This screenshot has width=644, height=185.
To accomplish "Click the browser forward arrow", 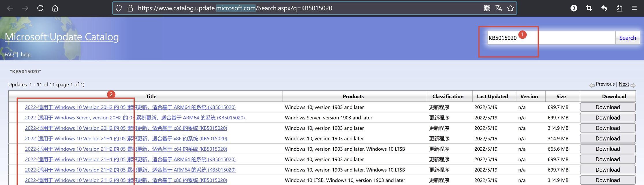I will pos(25,8).
